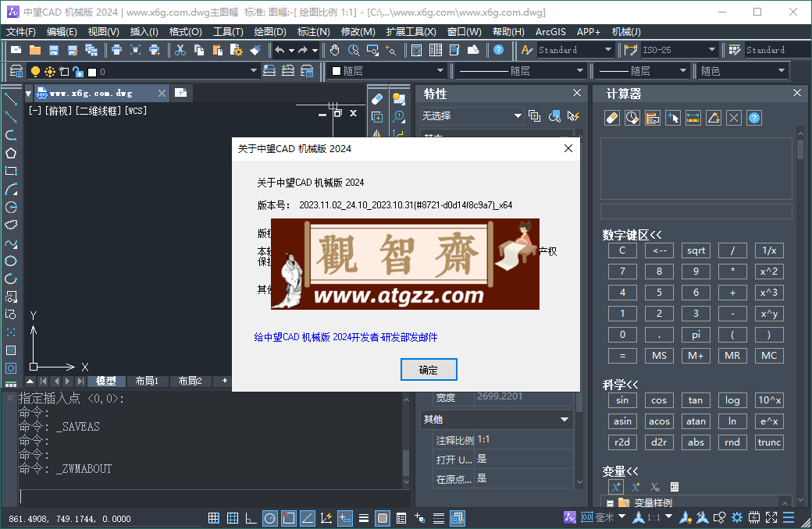The height and width of the screenshot is (529, 812).
Task: Click the calculator expression input field
Action: coord(696,211)
